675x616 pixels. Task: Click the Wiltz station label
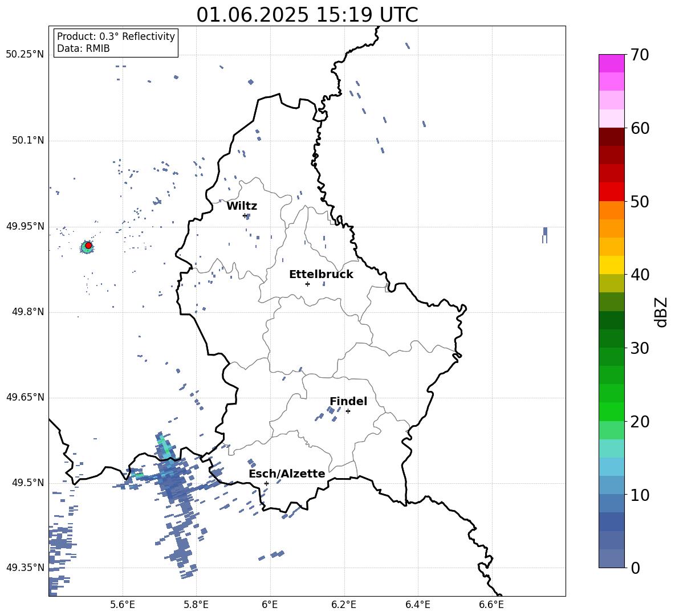click(242, 206)
